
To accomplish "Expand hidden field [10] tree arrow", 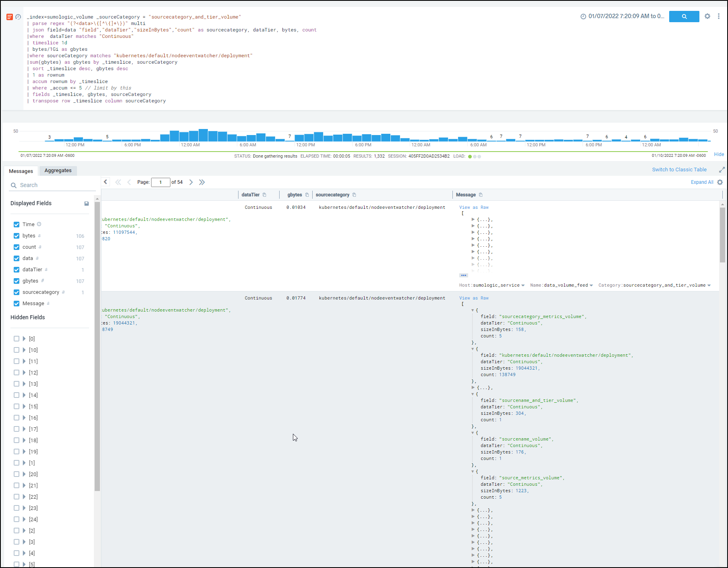I will pyautogui.click(x=24, y=350).
